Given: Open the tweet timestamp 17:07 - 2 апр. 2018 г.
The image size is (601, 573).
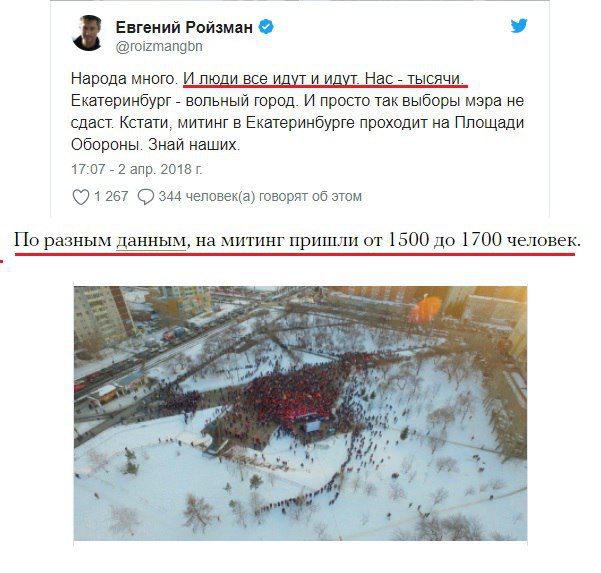Looking at the screenshot, I should 136,169.
